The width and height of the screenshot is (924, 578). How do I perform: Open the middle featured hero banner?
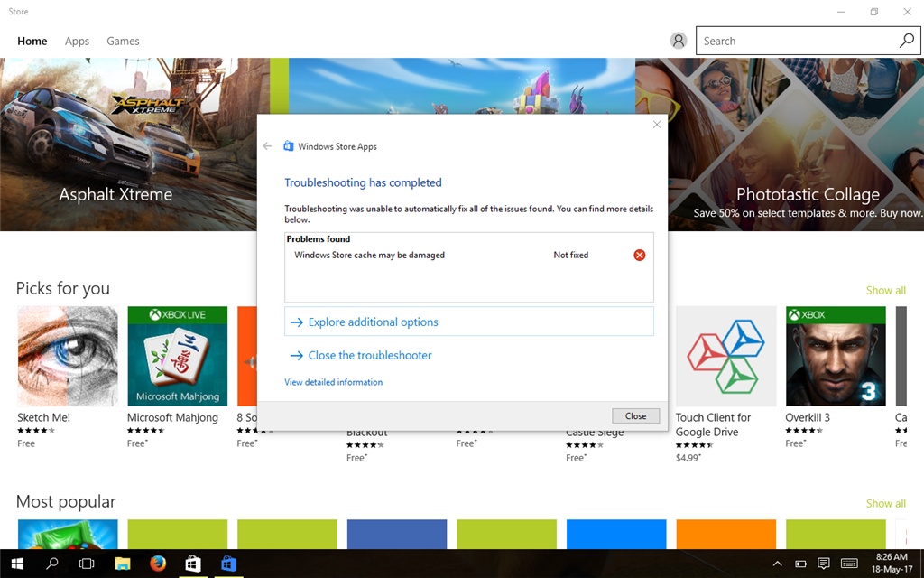click(x=462, y=86)
